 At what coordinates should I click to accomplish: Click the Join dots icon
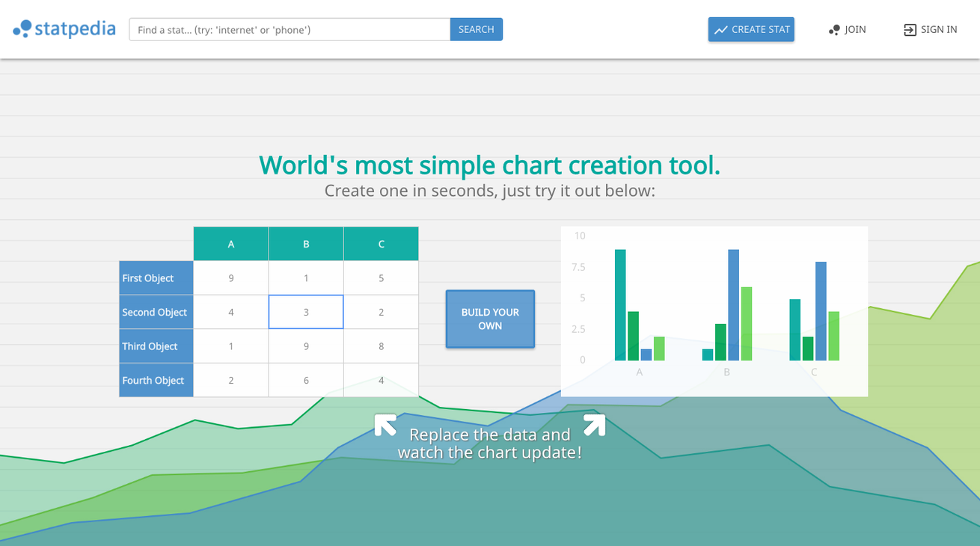click(834, 30)
